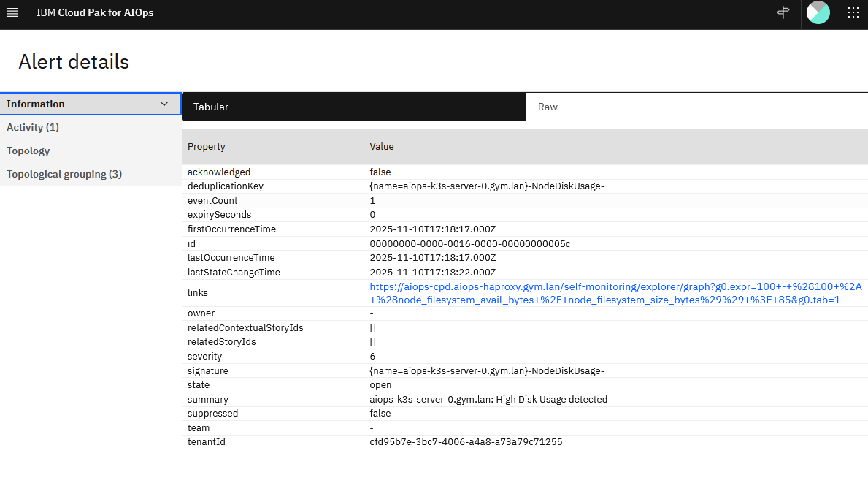Open Topological grouping (3) section
The height and width of the screenshot is (502, 868).
(x=64, y=174)
